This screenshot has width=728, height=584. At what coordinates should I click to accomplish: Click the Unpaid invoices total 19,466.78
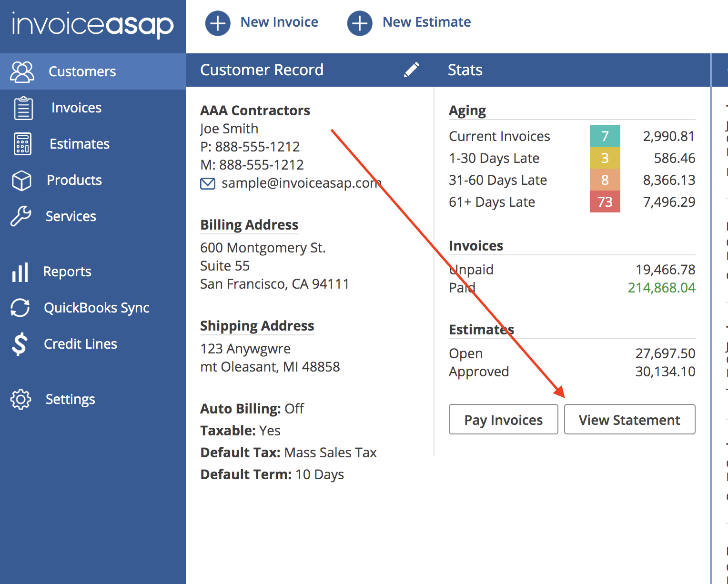click(666, 270)
